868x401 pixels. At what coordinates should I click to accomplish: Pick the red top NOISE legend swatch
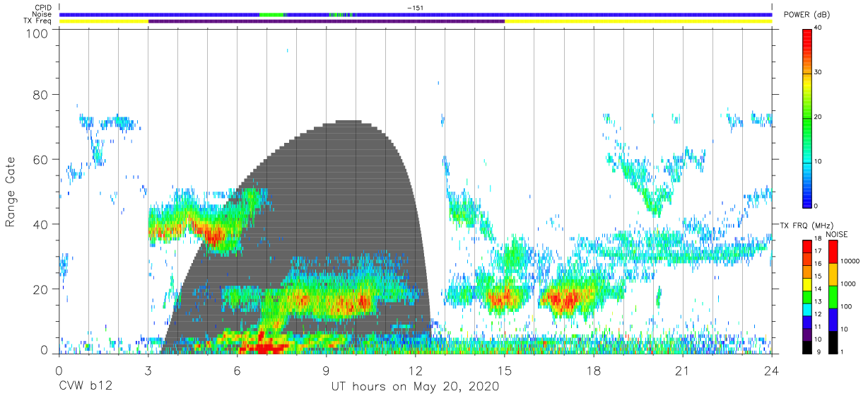click(832, 251)
